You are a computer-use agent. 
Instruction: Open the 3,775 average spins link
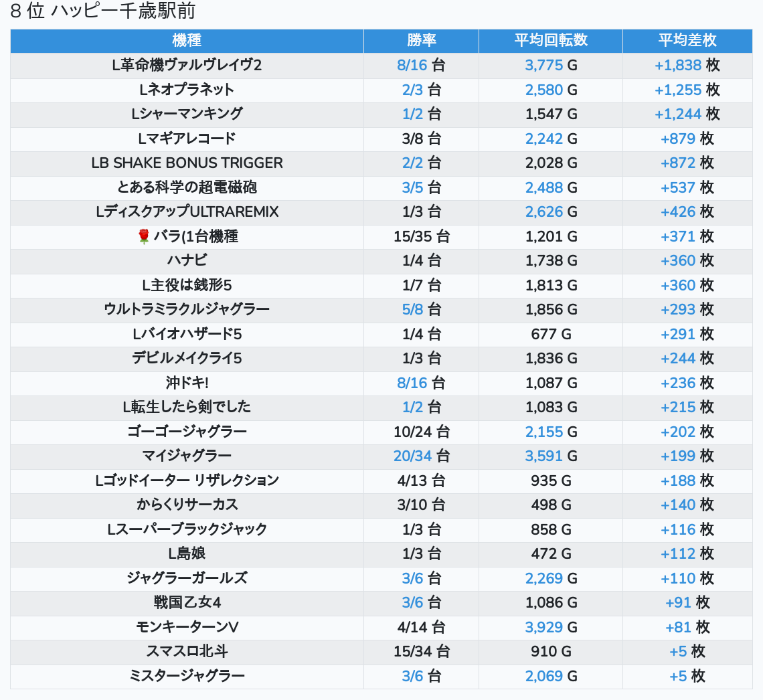pos(543,65)
